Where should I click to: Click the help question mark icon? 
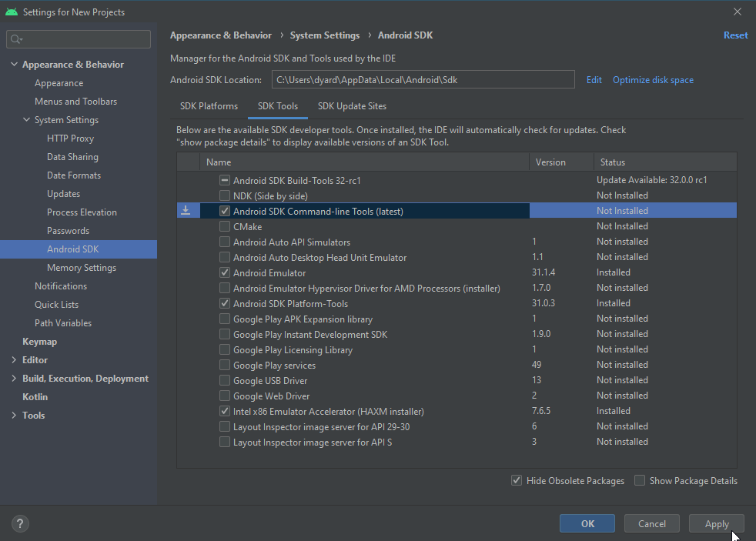21,524
